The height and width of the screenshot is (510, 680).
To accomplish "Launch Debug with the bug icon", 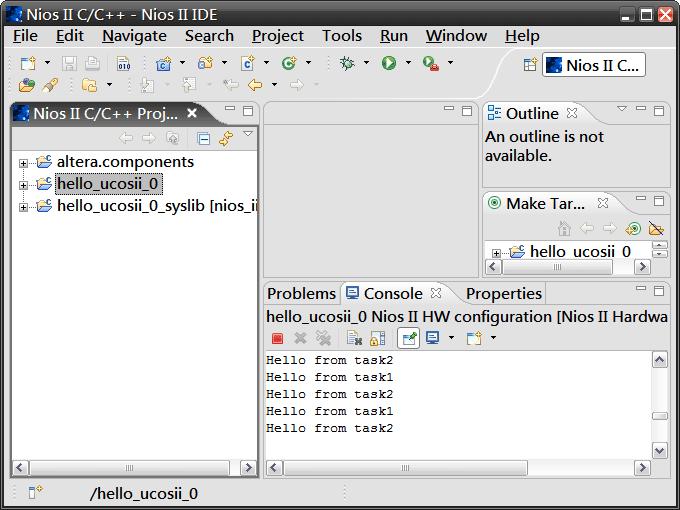I will [x=347, y=63].
